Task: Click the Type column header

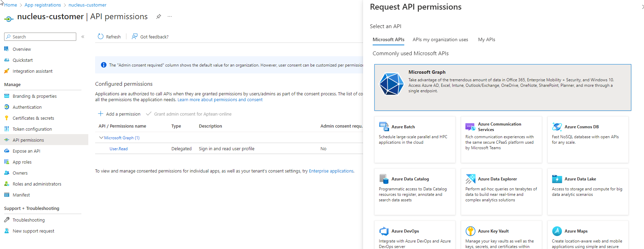Action: [176, 126]
